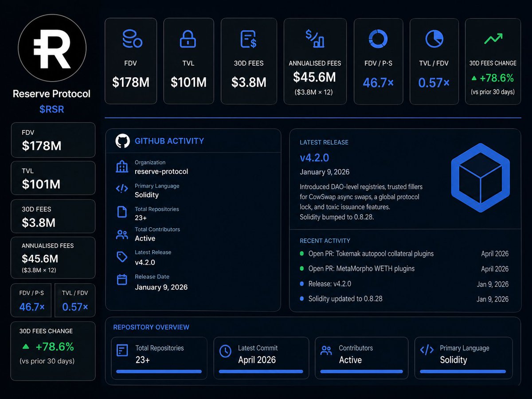Click the TVL padlock icon
Screen dimensions: 532x399
point(188,39)
